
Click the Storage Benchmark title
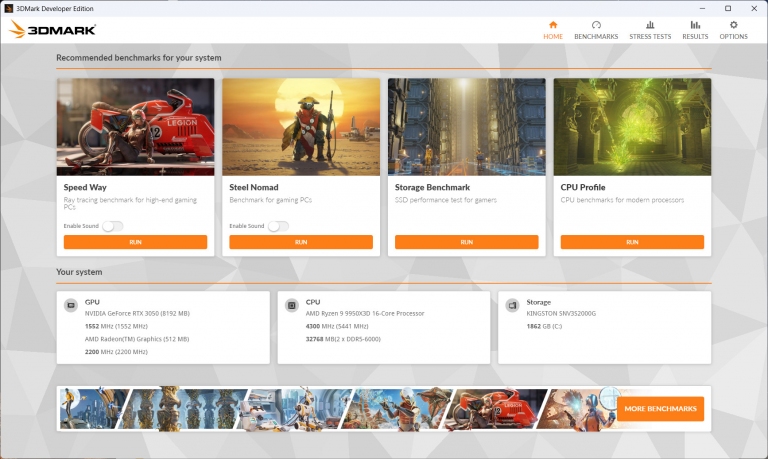pos(432,187)
